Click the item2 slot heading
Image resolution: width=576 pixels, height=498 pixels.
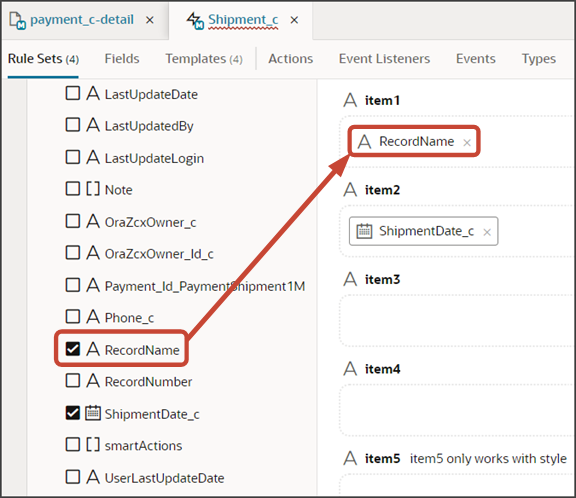pyautogui.click(x=382, y=190)
